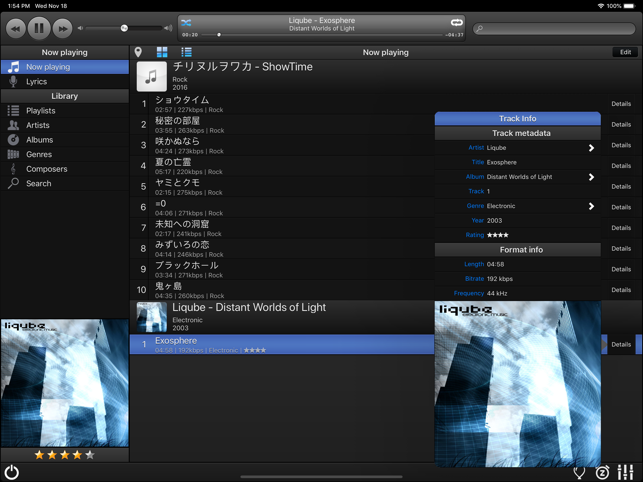The image size is (643, 482).
Task: Play track 7 未知への洞窟
Action: click(x=283, y=228)
